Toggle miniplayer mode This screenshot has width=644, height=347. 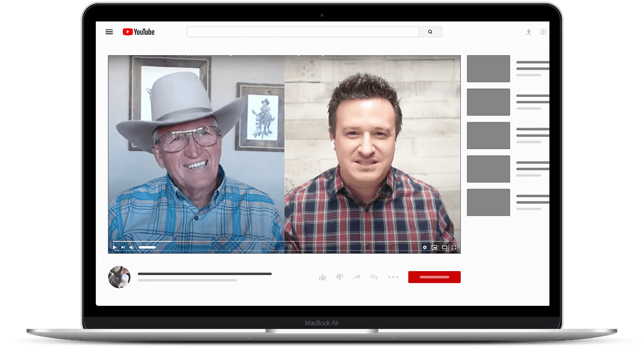point(434,247)
